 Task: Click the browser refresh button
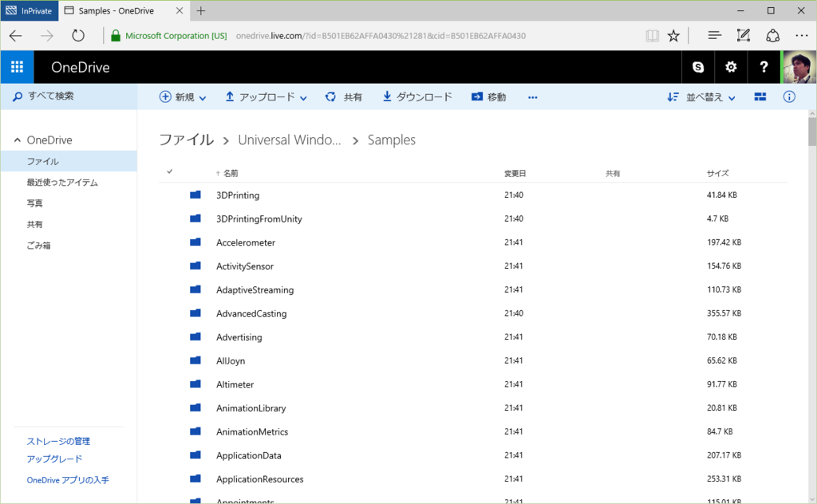click(78, 36)
